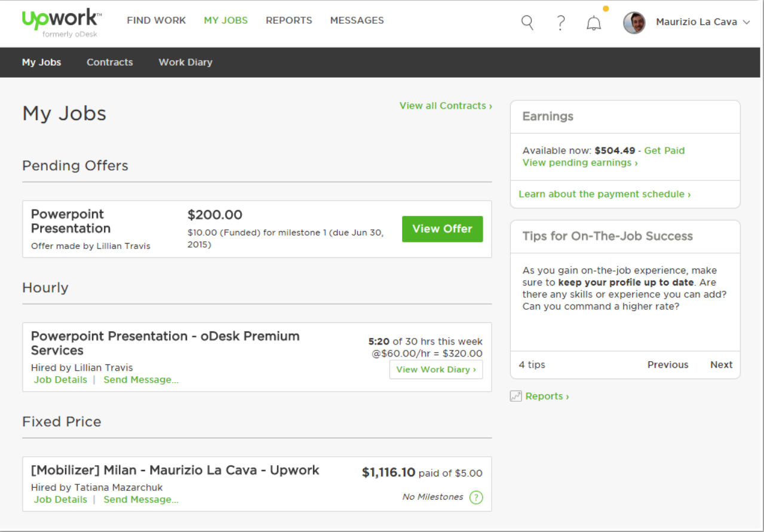The width and height of the screenshot is (764, 532).
Task: Click the Earnings panel heading
Action: [x=548, y=116]
